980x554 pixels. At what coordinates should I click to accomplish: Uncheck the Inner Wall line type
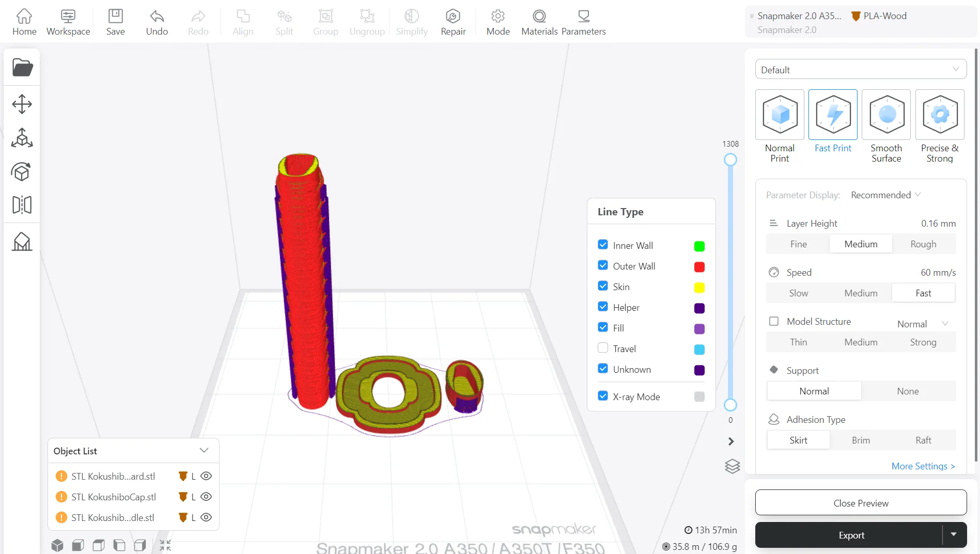[x=603, y=245]
